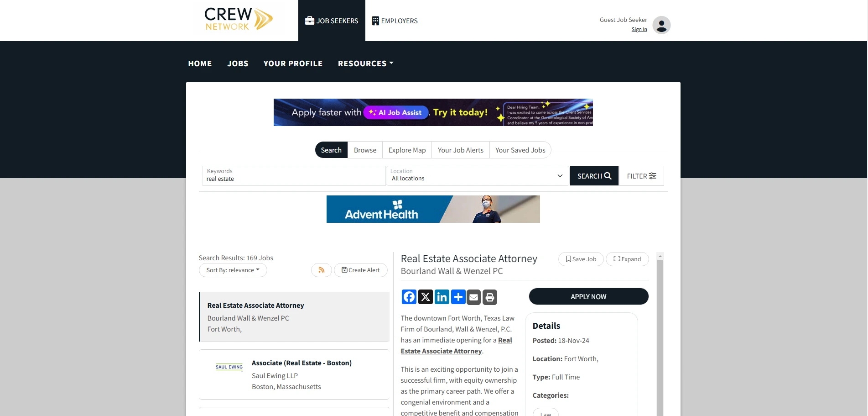Open the Location dropdown
Viewport: 868px width, 416px height.
[478, 176]
